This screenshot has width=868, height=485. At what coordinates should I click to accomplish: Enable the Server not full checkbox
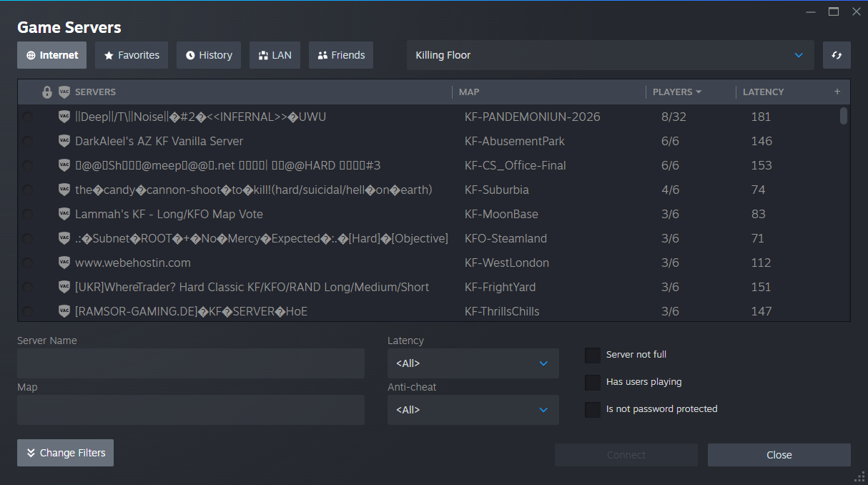click(593, 355)
